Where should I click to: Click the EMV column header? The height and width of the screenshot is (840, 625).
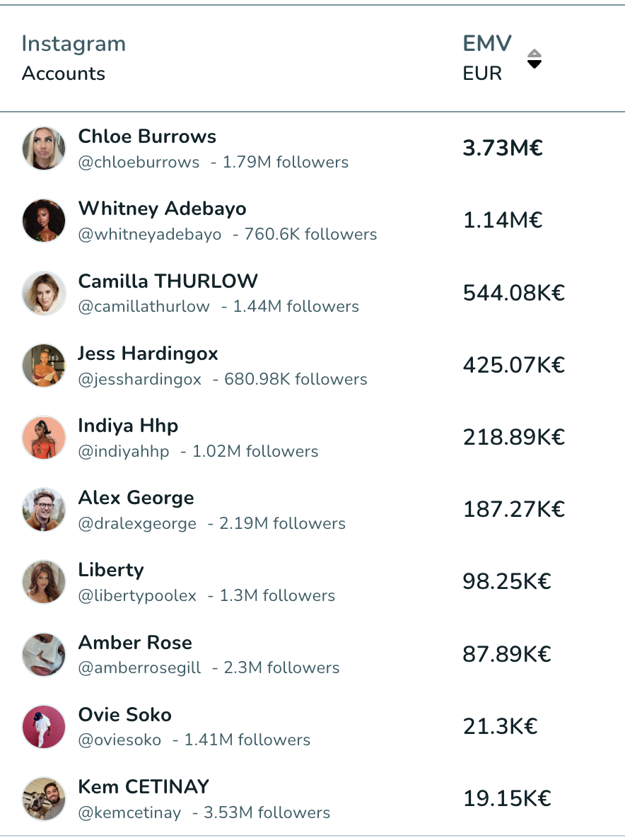click(487, 58)
